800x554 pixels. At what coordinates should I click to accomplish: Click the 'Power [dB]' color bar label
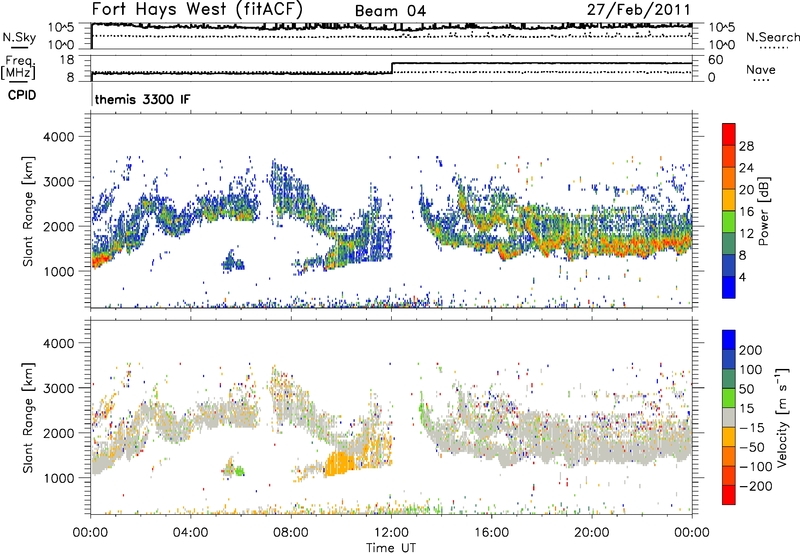point(763,211)
